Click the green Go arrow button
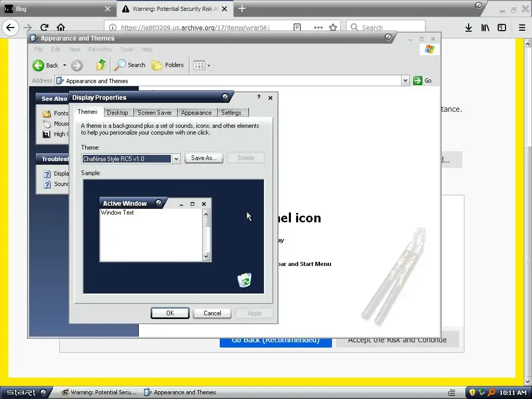 pyautogui.click(x=418, y=81)
